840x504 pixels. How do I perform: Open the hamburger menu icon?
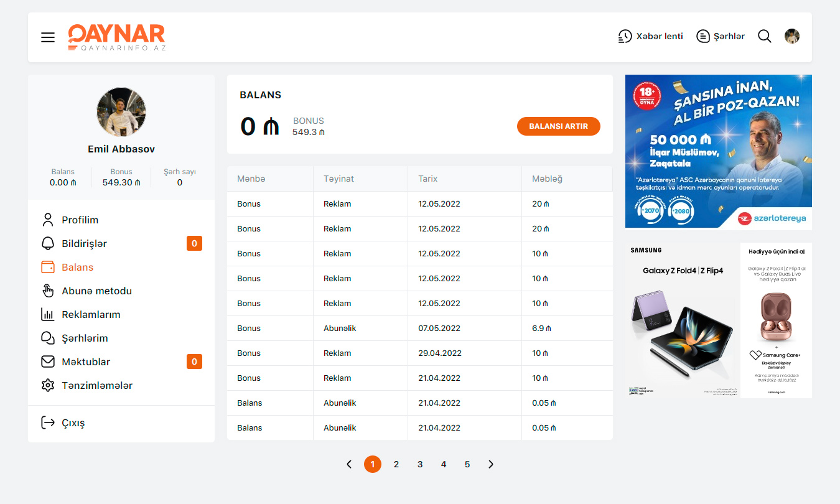pyautogui.click(x=48, y=37)
